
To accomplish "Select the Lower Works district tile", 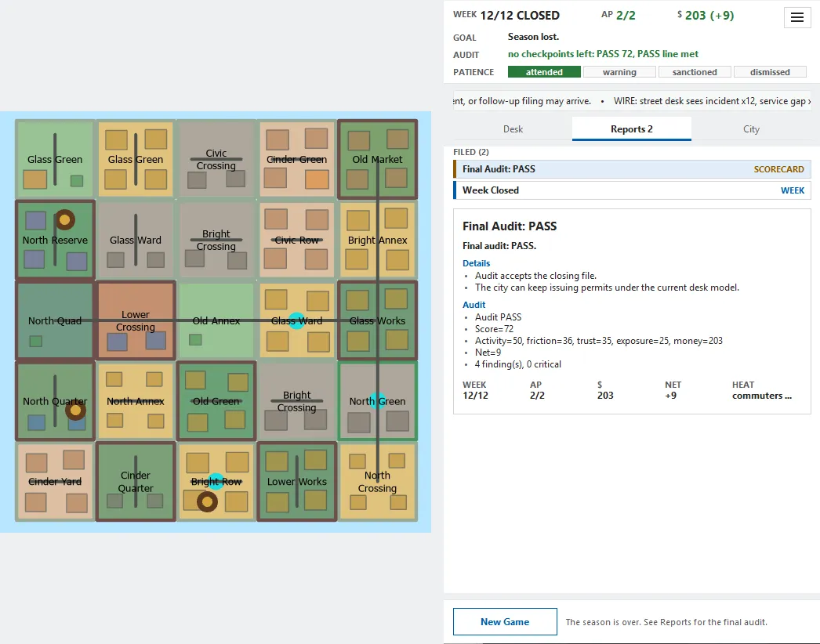I will point(296,481).
